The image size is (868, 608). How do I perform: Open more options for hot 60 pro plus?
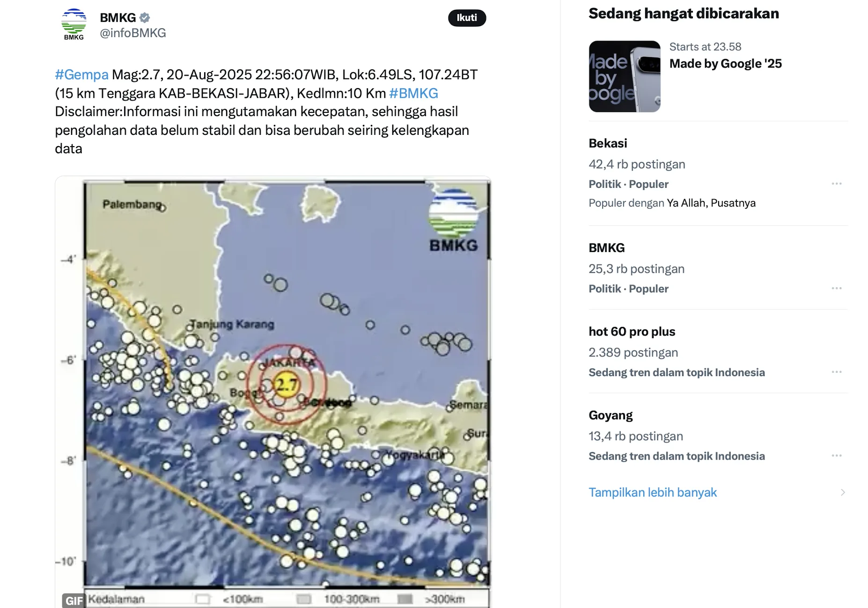point(837,372)
